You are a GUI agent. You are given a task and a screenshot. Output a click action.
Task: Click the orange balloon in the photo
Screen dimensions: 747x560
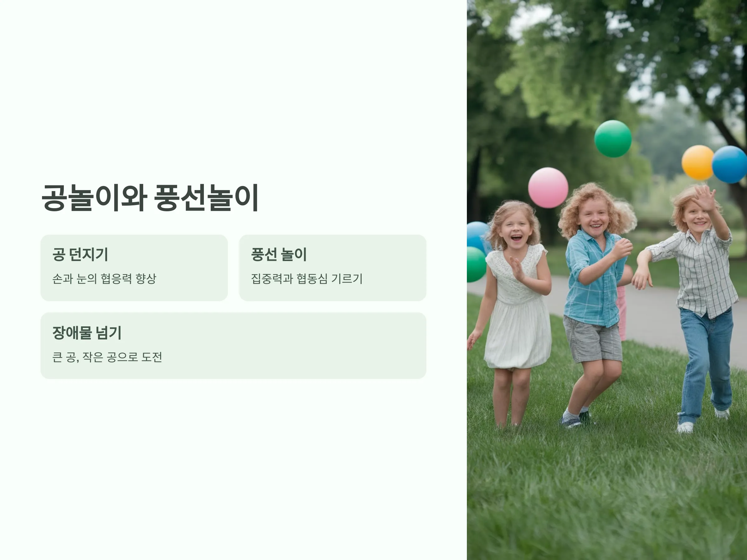click(698, 163)
